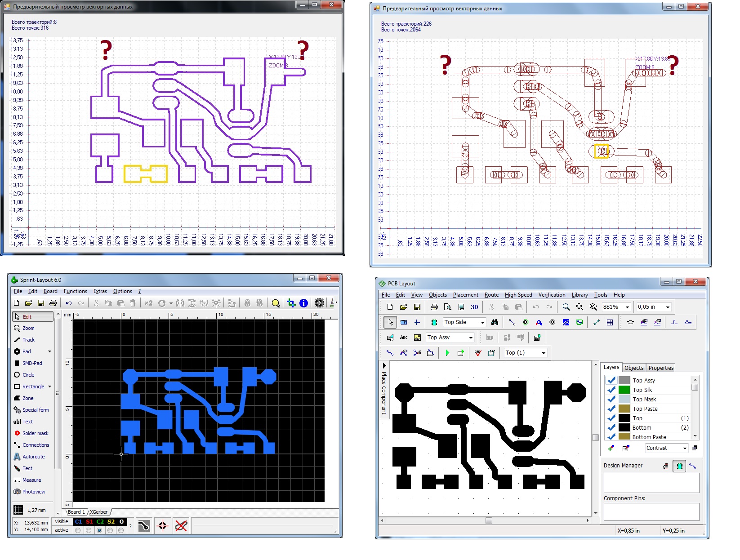
Task: Toggle the Top Paste layer checkbox
Action: (611, 409)
